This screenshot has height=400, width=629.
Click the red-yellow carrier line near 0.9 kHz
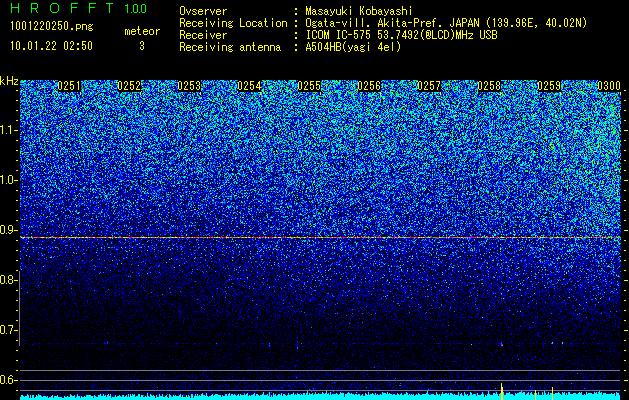coord(320,238)
